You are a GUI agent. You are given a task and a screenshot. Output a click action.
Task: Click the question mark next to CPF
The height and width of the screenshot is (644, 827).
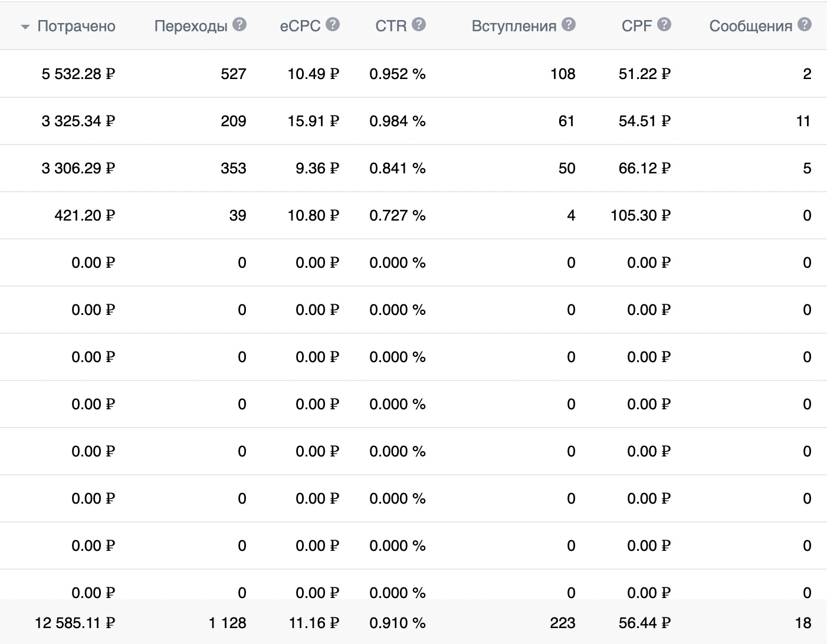click(664, 25)
